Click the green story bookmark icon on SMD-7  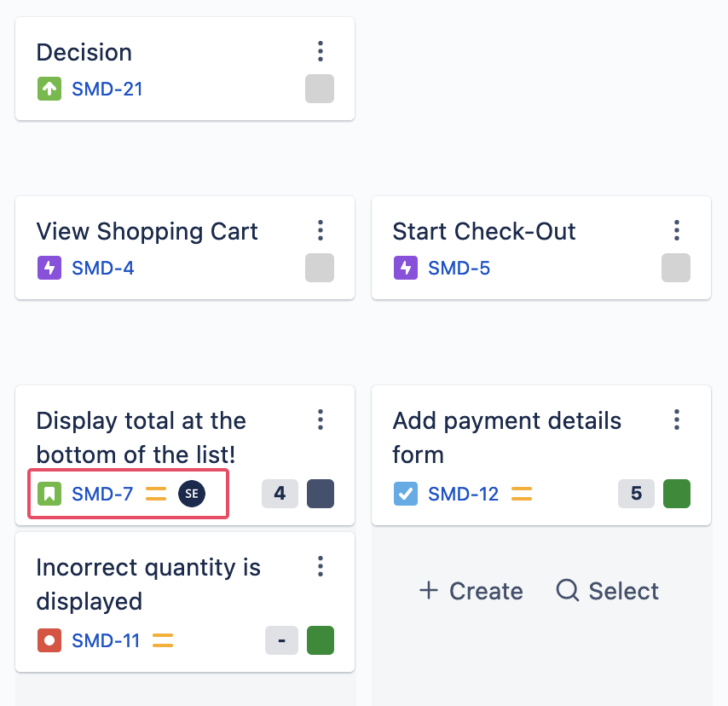pyautogui.click(x=49, y=493)
